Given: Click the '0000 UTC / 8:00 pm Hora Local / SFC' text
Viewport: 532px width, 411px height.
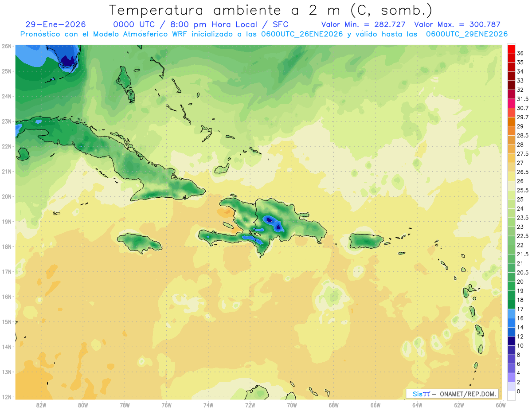Looking at the screenshot, I should (201, 25).
